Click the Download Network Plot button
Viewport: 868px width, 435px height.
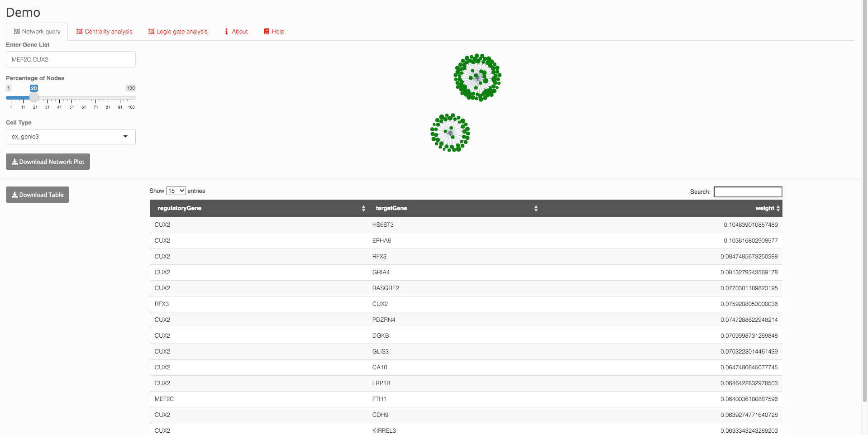48,162
